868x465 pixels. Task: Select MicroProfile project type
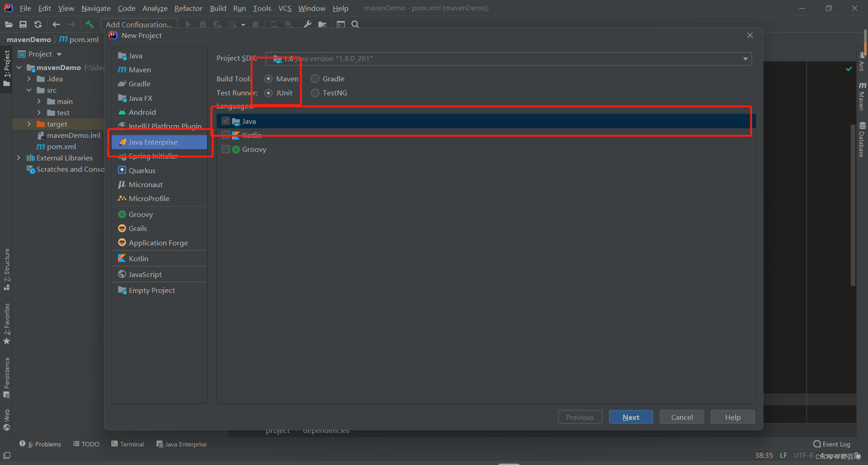pos(159,198)
